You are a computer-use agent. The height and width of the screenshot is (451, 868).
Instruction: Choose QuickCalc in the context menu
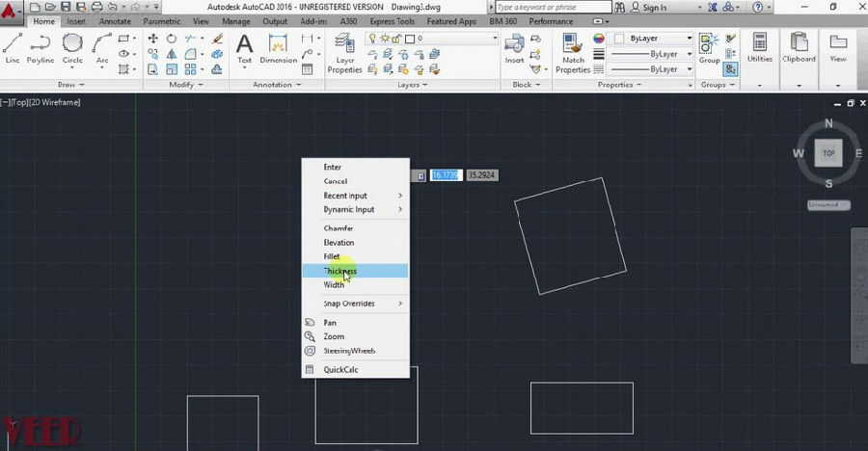click(x=355, y=370)
